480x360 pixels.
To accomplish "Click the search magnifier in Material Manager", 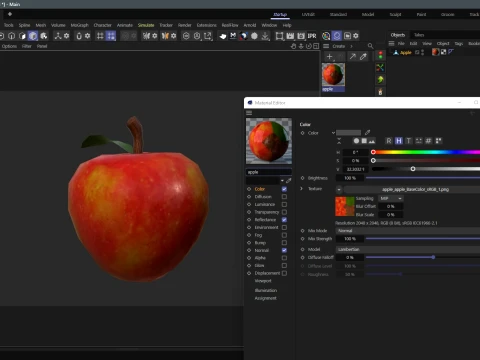I will pyautogui.click(x=370, y=46).
